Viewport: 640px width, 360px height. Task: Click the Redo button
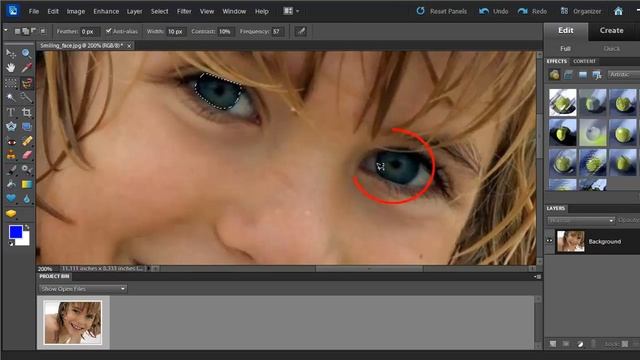pos(532,11)
